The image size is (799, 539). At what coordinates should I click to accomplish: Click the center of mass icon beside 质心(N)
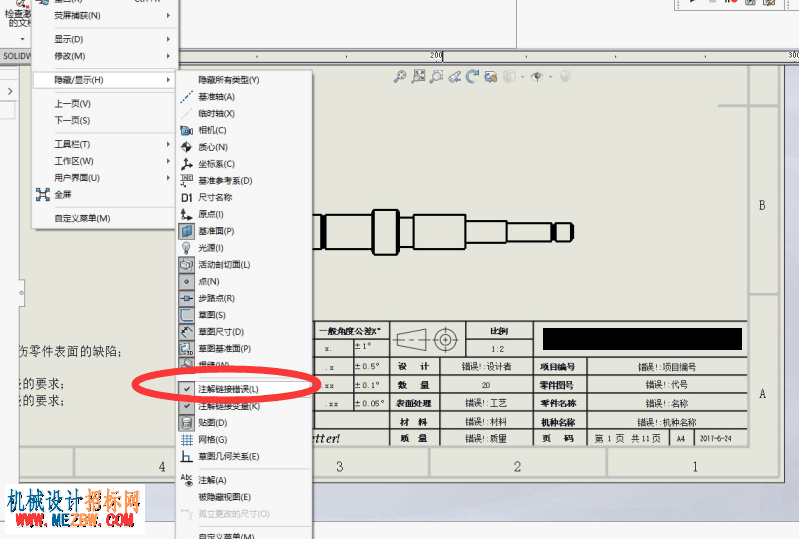pos(187,147)
